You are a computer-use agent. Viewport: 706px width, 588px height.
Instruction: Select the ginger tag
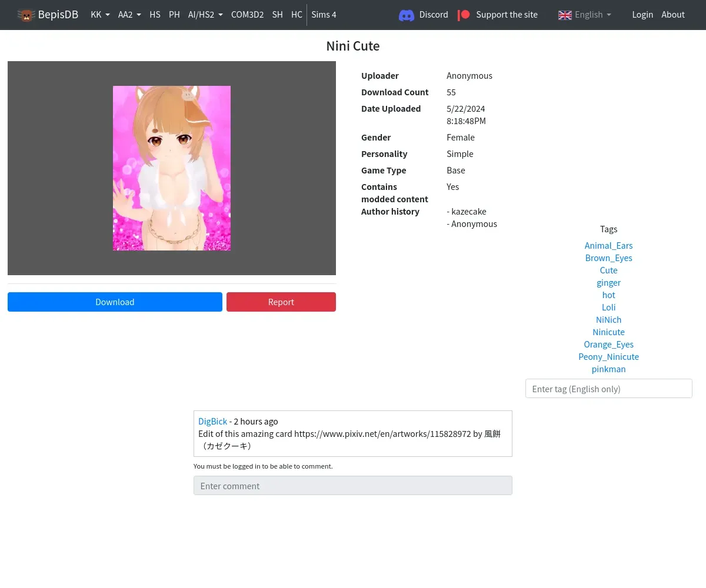[609, 283]
